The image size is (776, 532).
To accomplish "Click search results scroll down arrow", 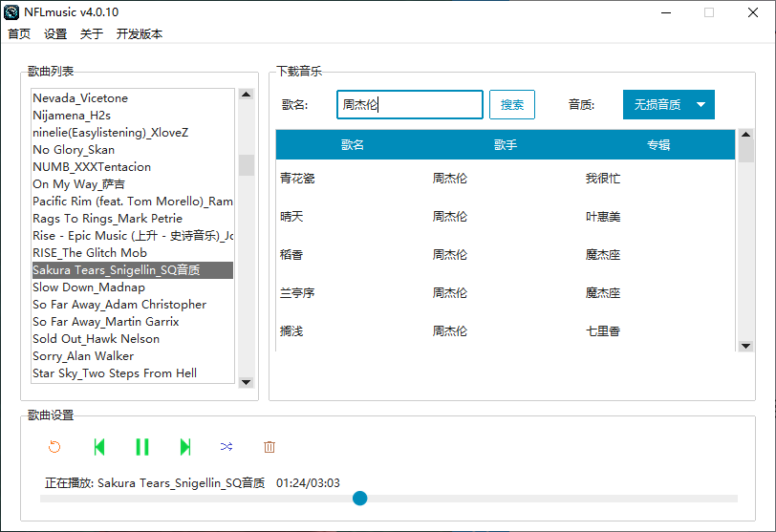I will pyautogui.click(x=745, y=346).
